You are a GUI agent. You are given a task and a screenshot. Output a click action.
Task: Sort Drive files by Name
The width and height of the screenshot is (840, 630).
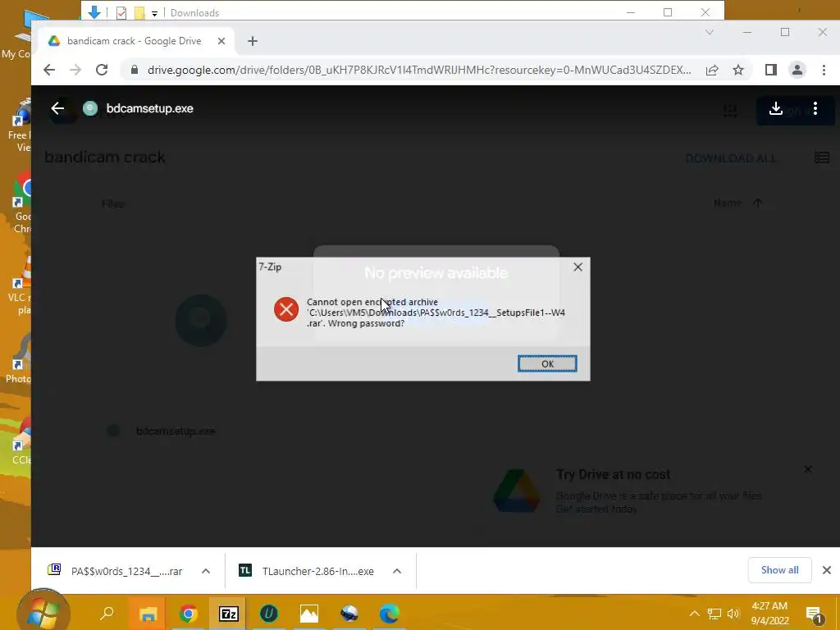(728, 203)
